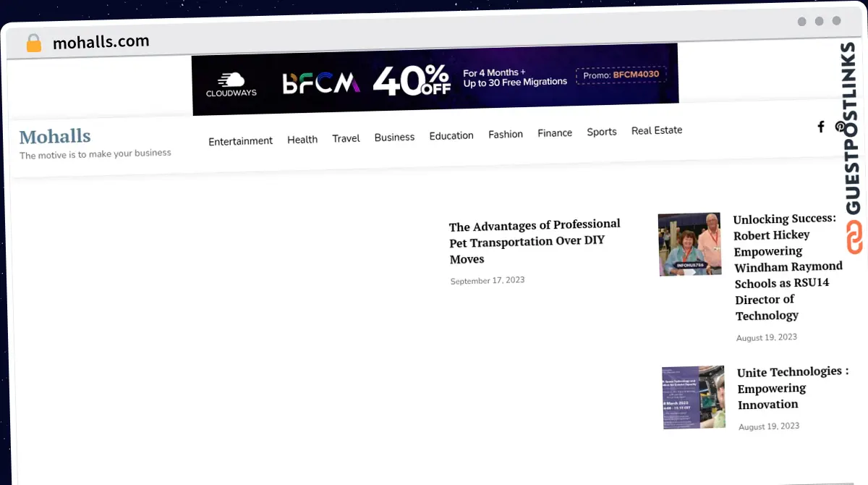Open the Health menu category
The height and width of the screenshot is (485, 868).
tap(302, 140)
